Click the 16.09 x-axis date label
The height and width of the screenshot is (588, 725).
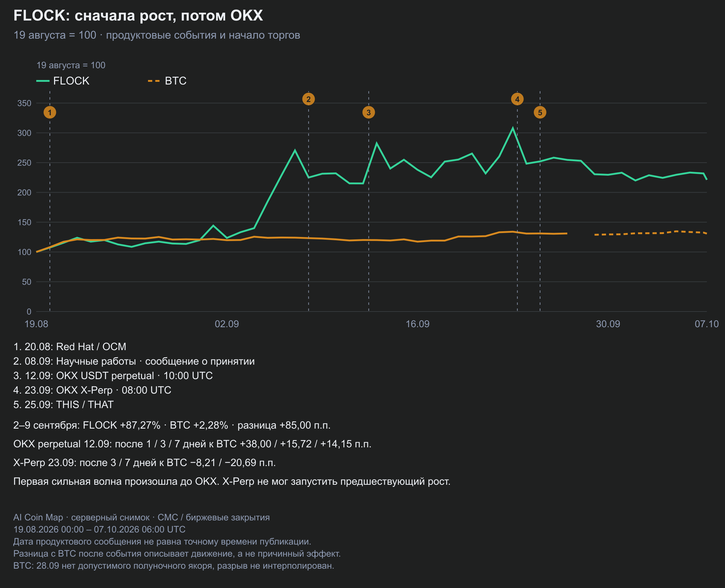pos(417,324)
